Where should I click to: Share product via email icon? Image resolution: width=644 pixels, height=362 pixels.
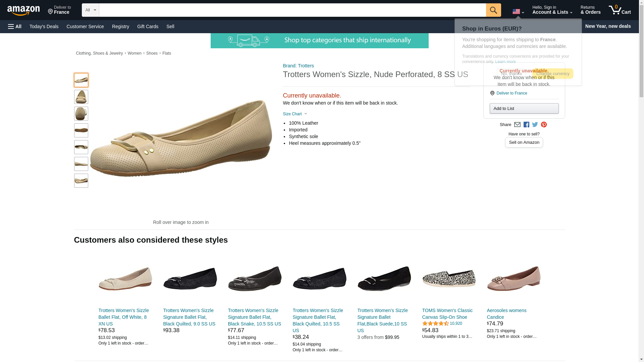tap(517, 125)
